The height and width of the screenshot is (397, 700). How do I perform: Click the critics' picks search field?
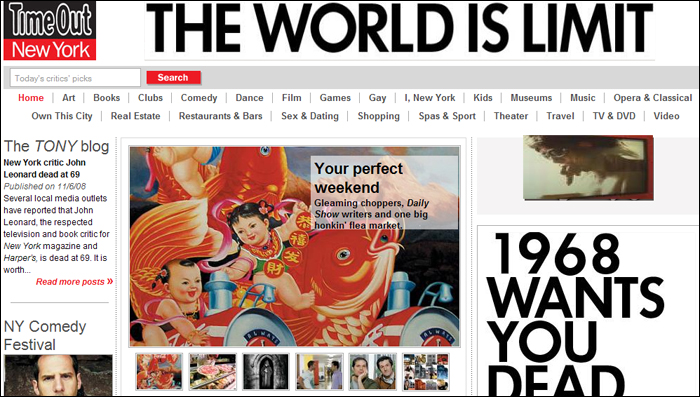click(75, 78)
